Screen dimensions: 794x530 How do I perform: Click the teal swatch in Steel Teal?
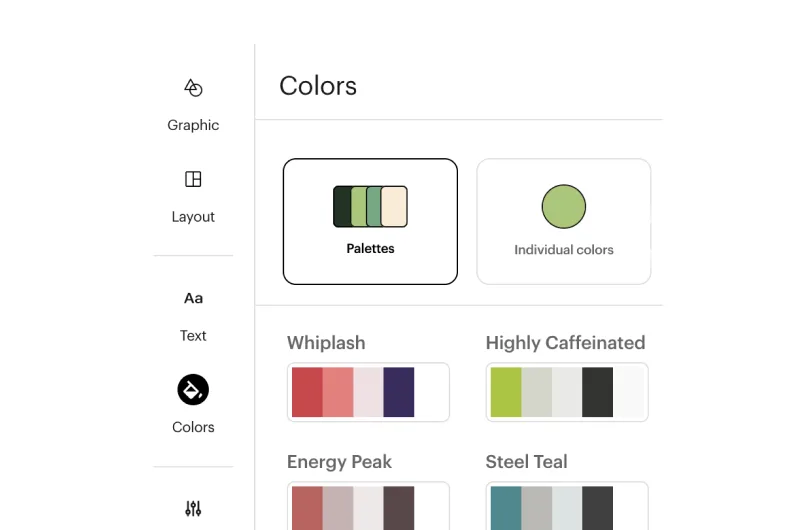click(x=506, y=507)
